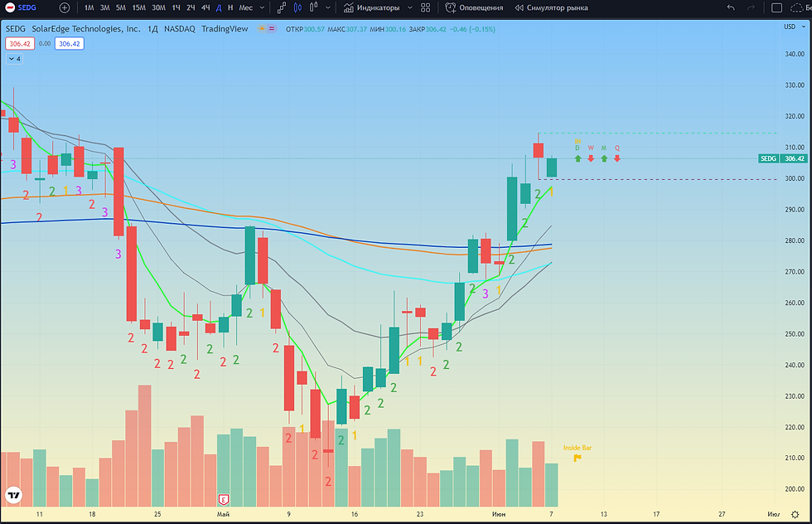Click the 200.00 price scale label
This screenshot has height=524, width=812.
795,489
